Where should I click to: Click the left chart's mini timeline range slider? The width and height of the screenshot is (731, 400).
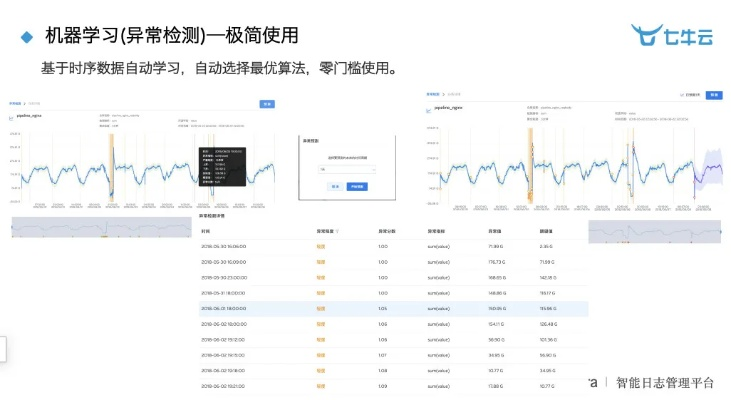point(100,227)
